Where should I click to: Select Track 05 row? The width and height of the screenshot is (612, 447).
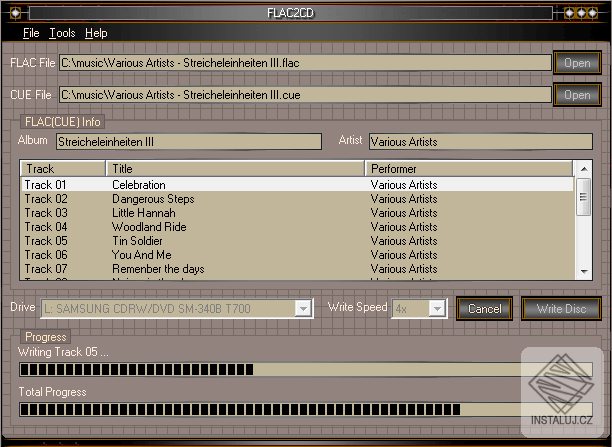point(297,241)
